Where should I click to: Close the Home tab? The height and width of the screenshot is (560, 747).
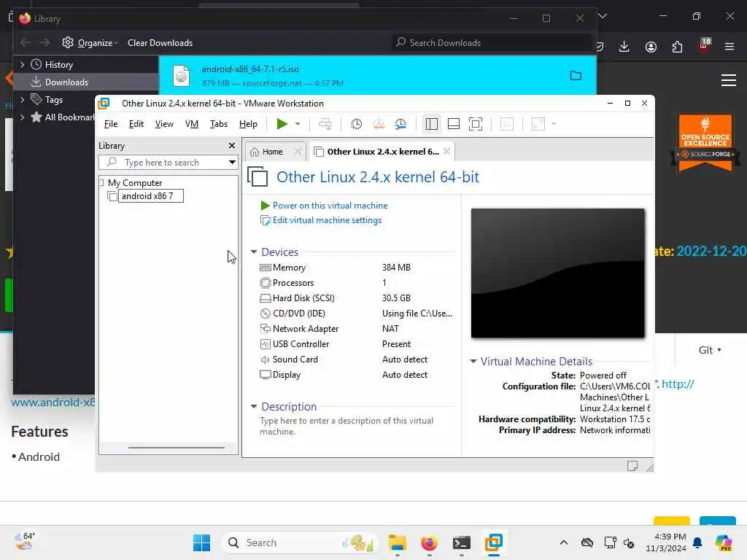[x=298, y=152]
